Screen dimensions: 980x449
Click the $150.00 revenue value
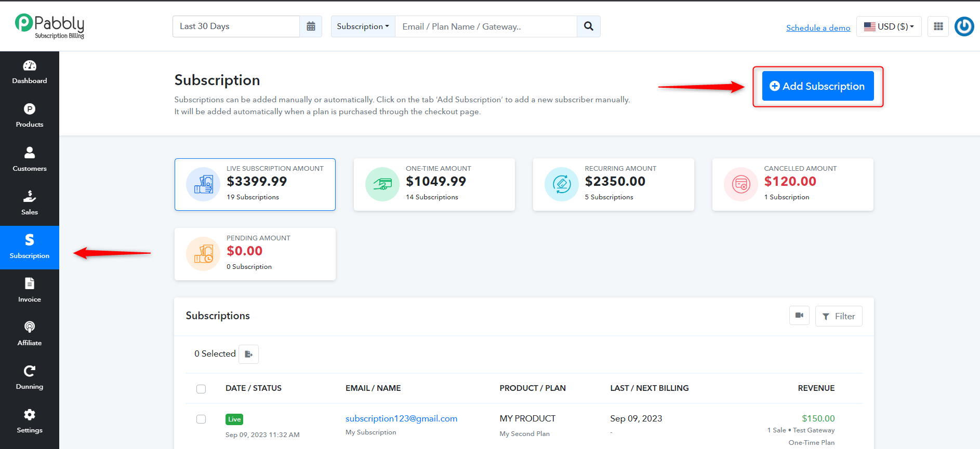coord(818,418)
